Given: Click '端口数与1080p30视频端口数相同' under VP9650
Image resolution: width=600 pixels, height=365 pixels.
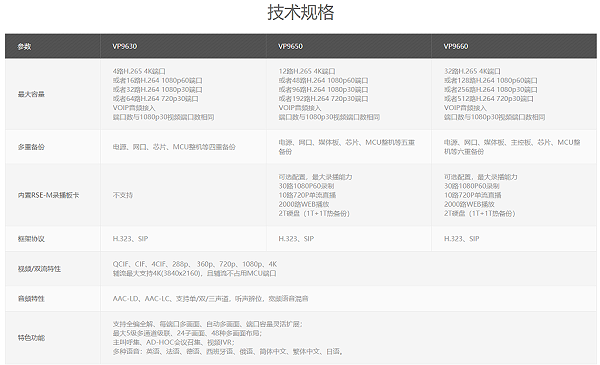Looking at the screenshot, I should [329, 117].
